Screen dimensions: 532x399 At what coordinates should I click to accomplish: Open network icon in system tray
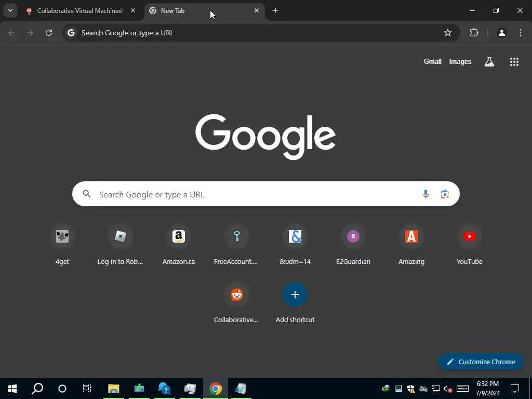tap(436, 389)
